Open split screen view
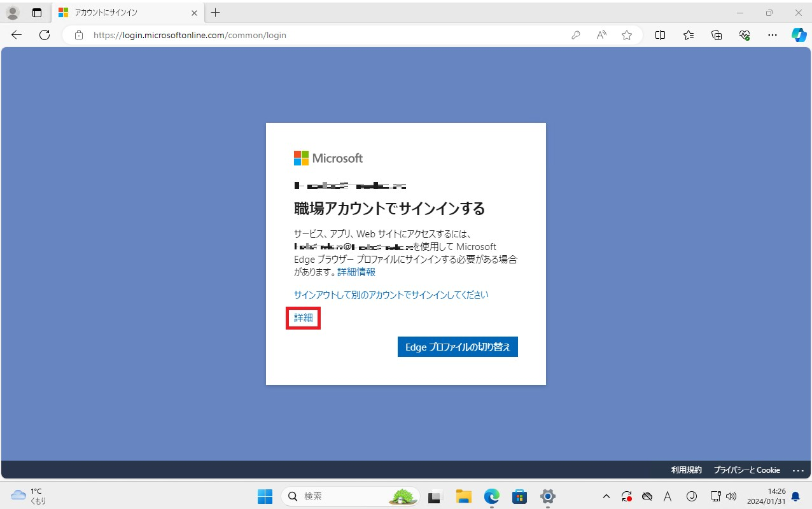This screenshot has height=509, width=812. point(661,35)
